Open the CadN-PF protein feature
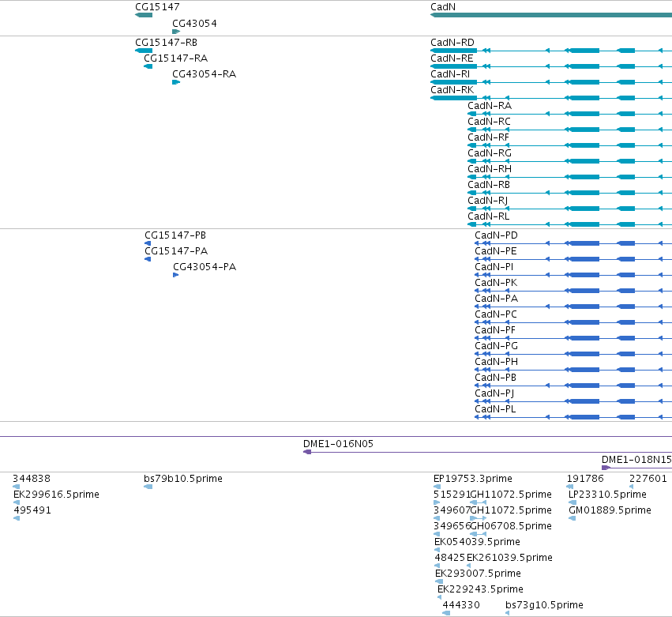672x617 pixels. [x=495, y=330]
